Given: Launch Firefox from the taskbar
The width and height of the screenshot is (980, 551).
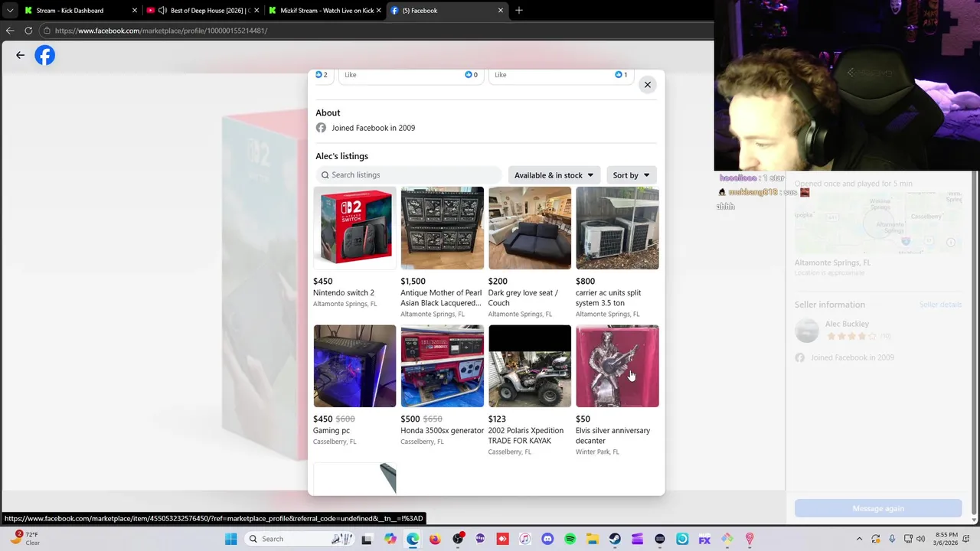Looking at the screenshot, I should pyautogui.click(x=435, y=539).
